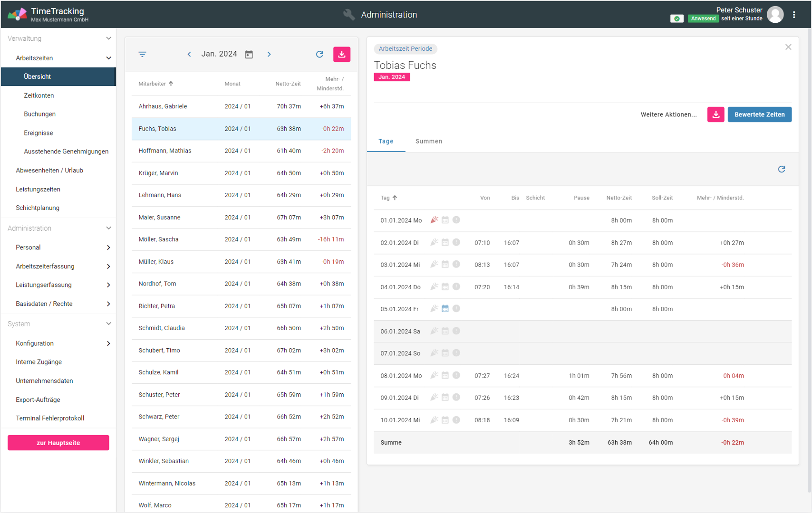Click holiday icon on 01.01.2024 row
Viewport: 812px width, 513px height.
[x=434, y=220]
